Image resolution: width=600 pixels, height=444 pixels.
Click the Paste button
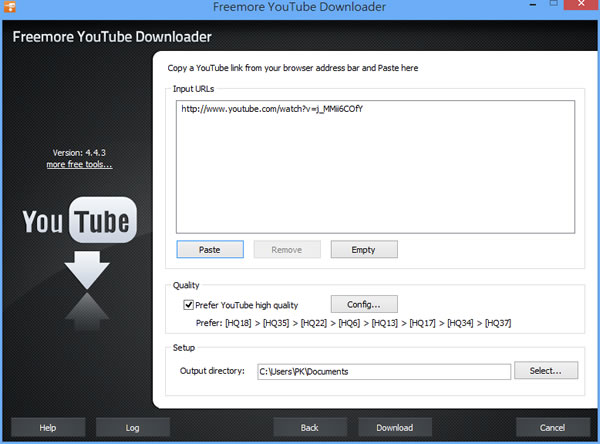point(210,250)
